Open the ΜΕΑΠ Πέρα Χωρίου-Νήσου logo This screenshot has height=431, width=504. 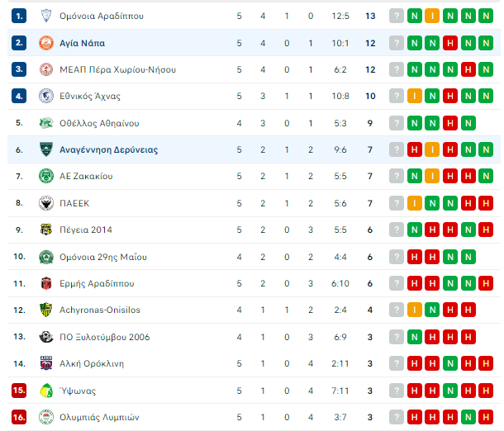coord(45,69)
